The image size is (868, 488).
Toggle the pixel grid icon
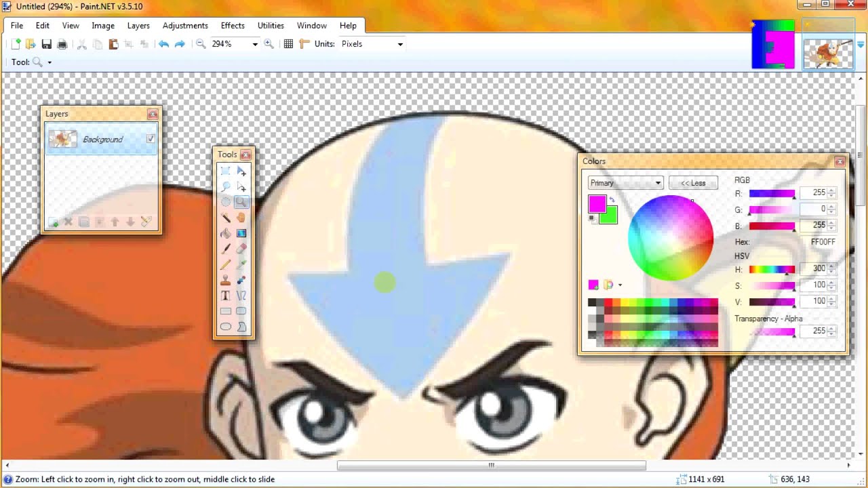(288, 44)
